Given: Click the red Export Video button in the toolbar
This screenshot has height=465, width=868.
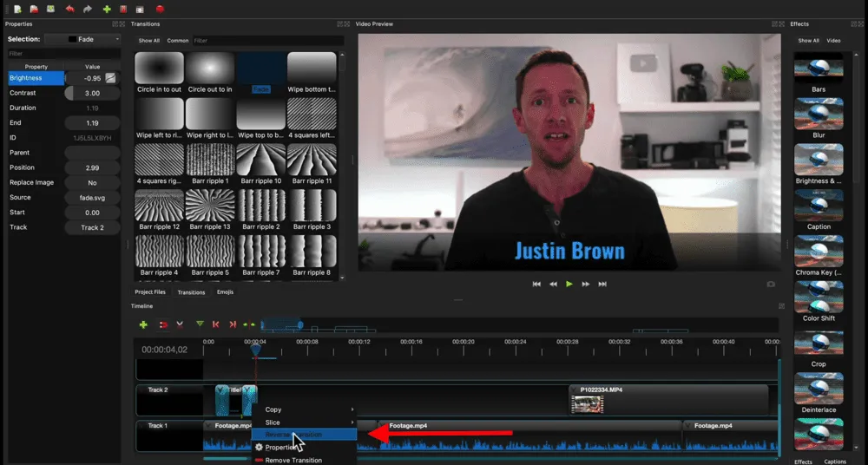Looking at the screenshot, I should [x=160, y=9].
